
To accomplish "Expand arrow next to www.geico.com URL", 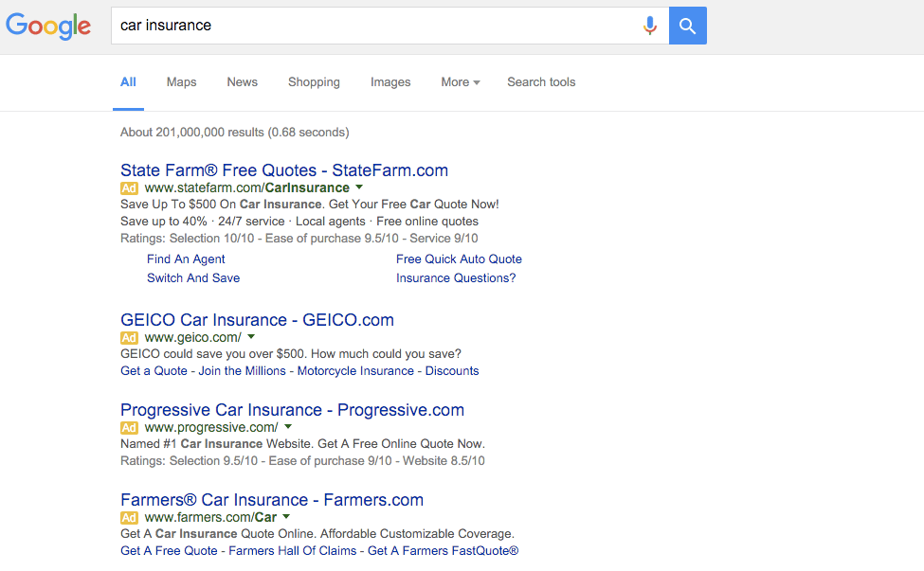I will (252, 337).
